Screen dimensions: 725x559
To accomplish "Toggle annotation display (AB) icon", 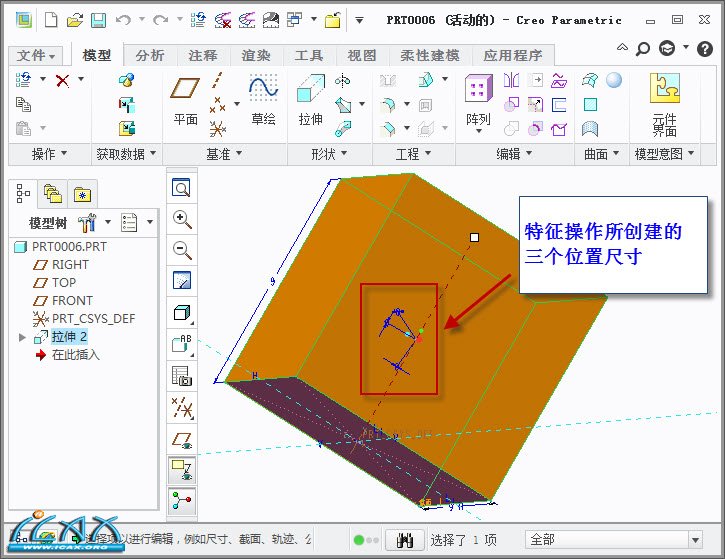I will [182, 344].
